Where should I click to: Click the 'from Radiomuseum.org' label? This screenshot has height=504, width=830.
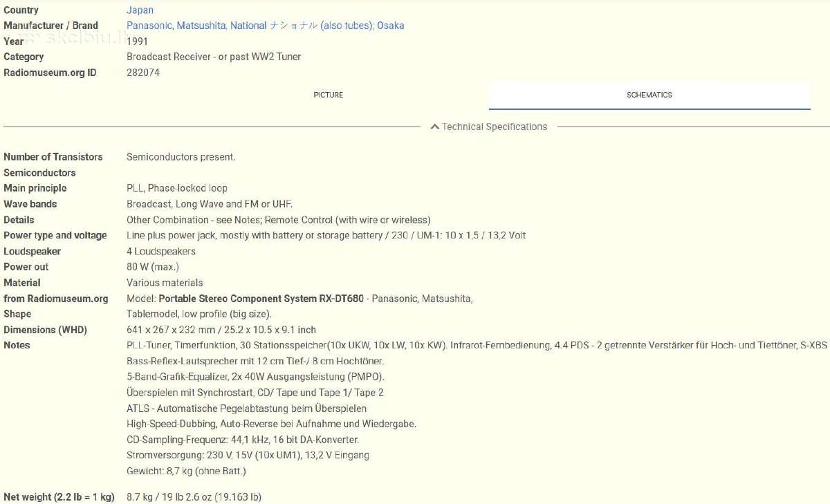coord(56,299)
